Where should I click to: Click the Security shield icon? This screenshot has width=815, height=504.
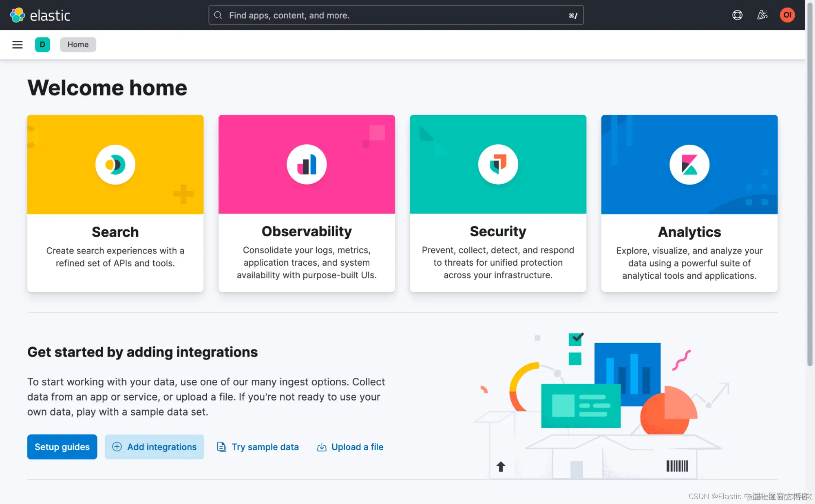pos(498,165)
